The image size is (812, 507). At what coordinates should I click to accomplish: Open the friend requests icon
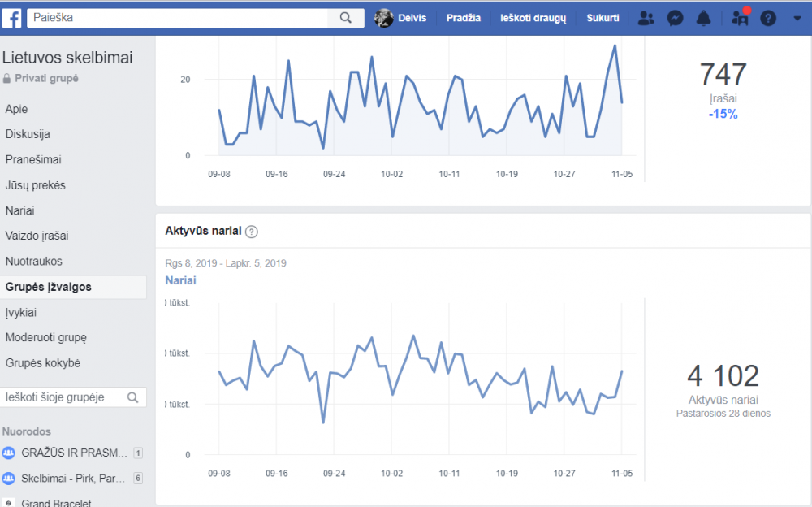coord(646,18)
